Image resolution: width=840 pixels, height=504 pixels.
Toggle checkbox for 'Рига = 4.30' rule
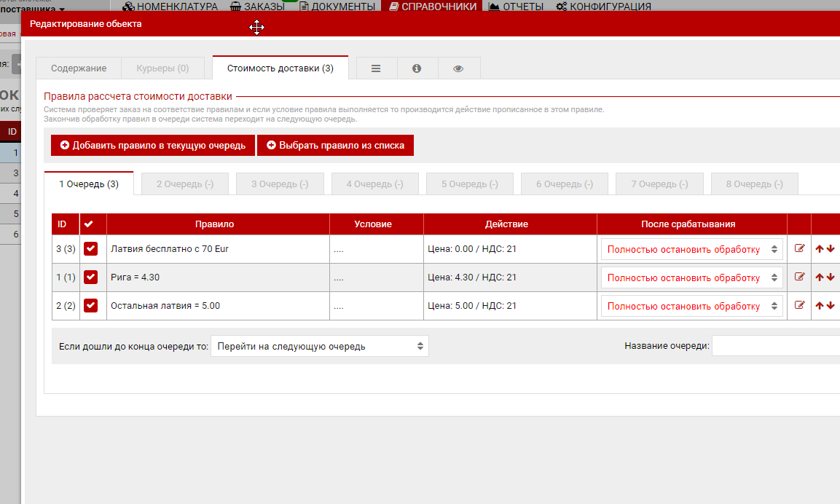[90, 277]
